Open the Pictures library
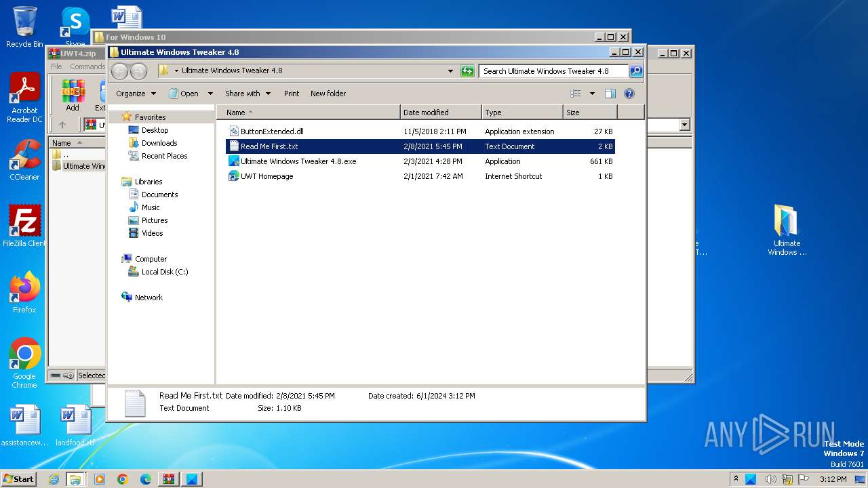This screenshot has width=868, height=488. click(x=155, y=220)
